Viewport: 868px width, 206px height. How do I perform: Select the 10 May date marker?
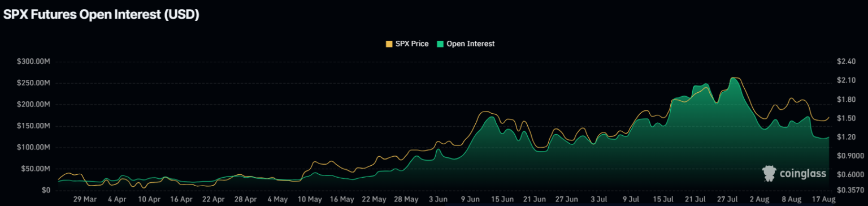(x=310, y=199)
